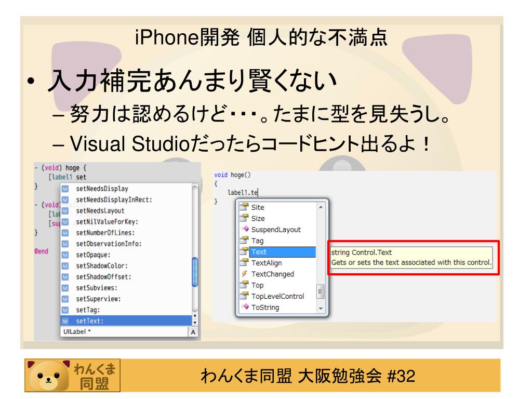Image resolution: width=532 pixels, height=399 pixels.
Task: Select Tag in IntelliSense list
Action: coord(257,241)
